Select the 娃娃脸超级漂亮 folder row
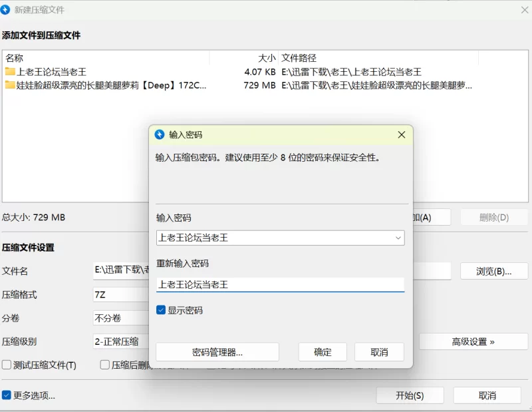 [x=265, y=85]
